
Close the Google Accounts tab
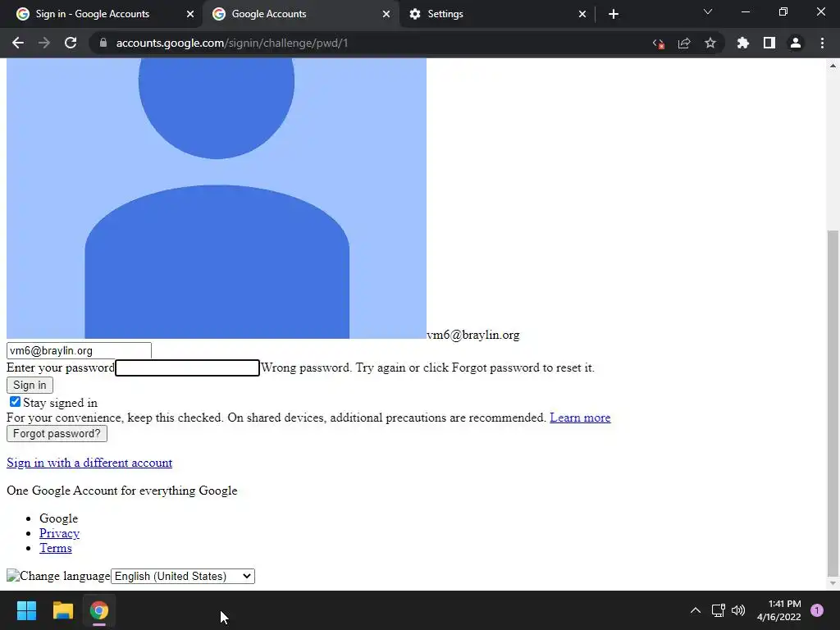[x=386, y=14]
